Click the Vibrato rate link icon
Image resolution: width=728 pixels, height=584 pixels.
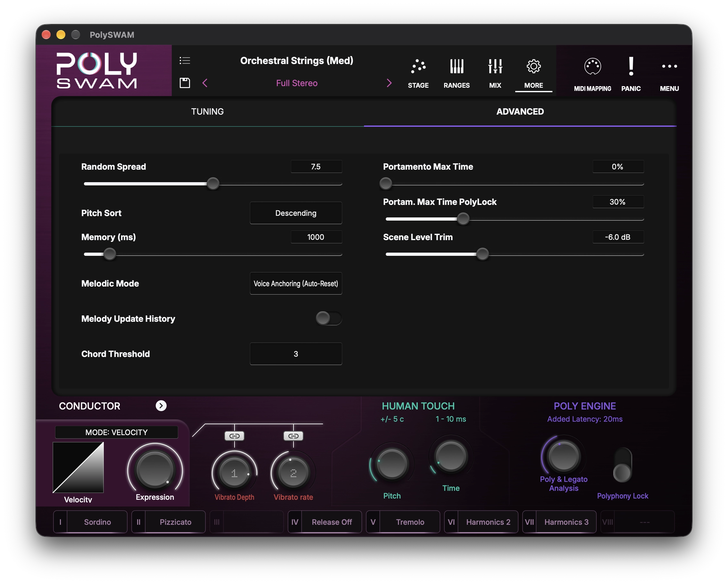pos(293,436)
